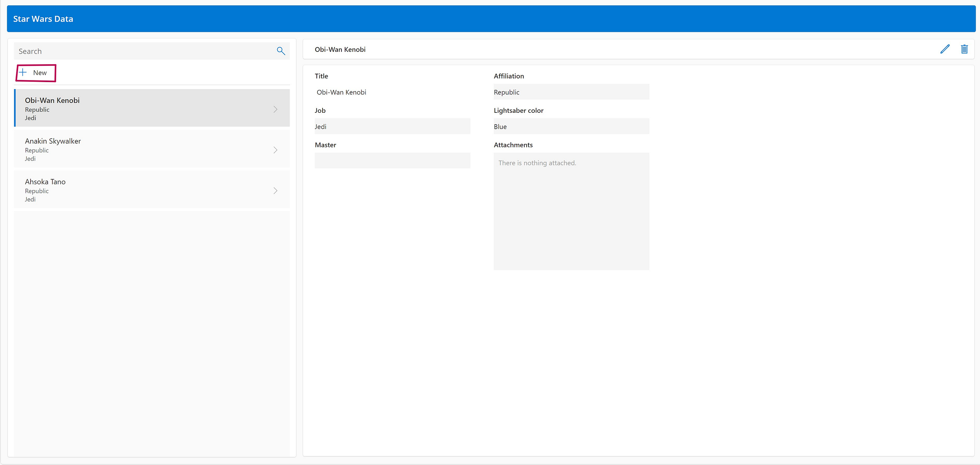Click the search magnifier icon

tap(281, 51)
